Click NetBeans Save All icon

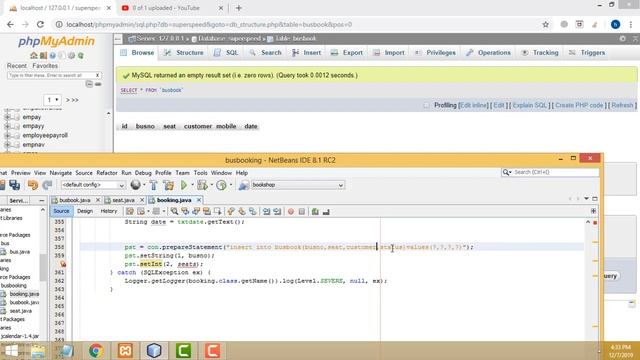pos(15,185)
